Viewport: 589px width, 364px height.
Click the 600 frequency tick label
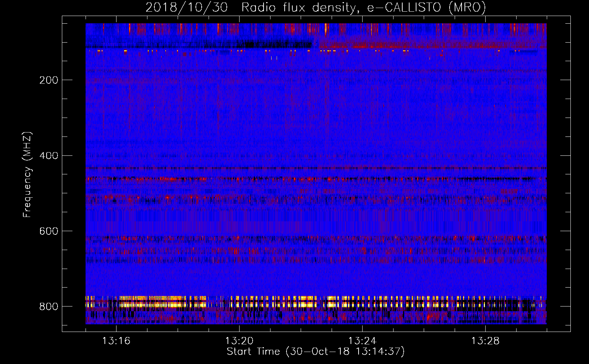(x=49, y=231)
